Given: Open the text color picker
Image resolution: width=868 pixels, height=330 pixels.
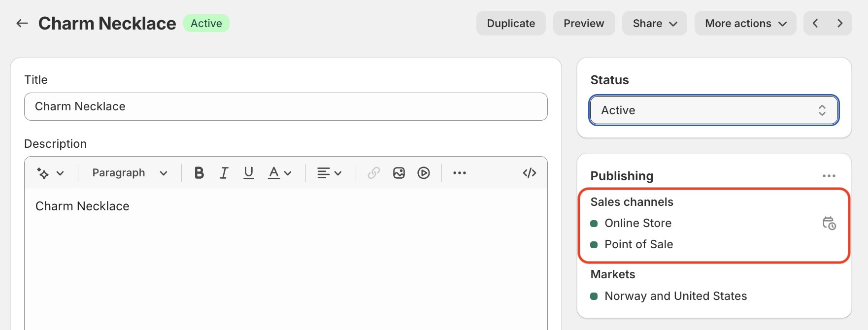Looking at the screenshot, I should pos(279,173).
